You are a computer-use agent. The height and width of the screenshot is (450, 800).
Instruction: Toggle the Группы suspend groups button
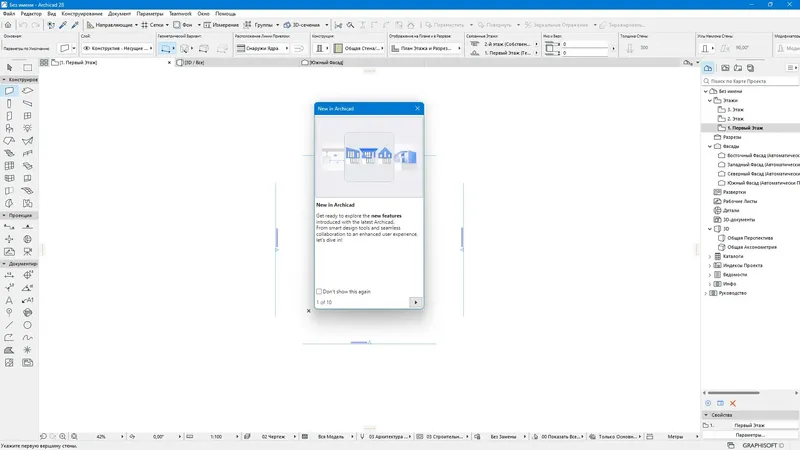(259, 24)
